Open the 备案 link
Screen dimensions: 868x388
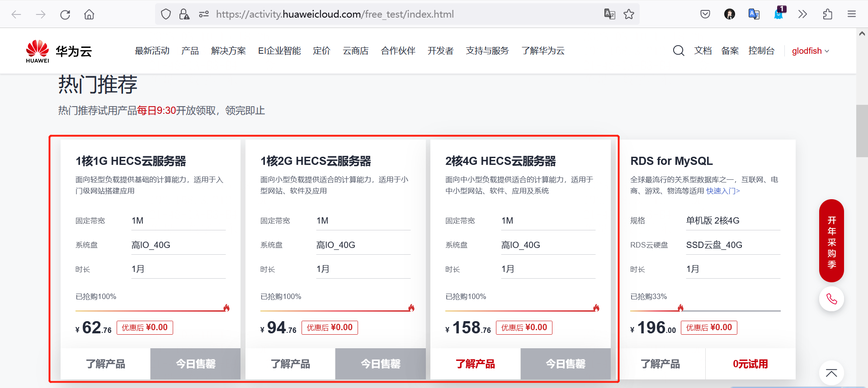coord(730,51)
